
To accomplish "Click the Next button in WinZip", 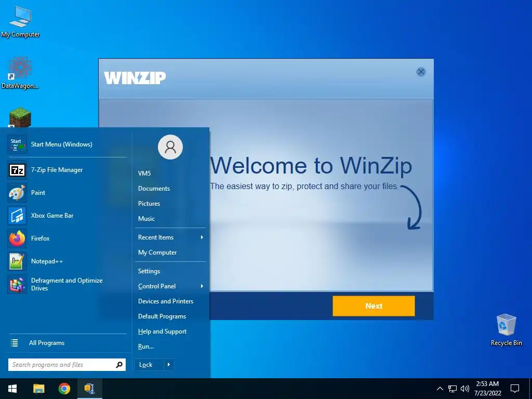I will pyautogui.click(x=374, y=305).
